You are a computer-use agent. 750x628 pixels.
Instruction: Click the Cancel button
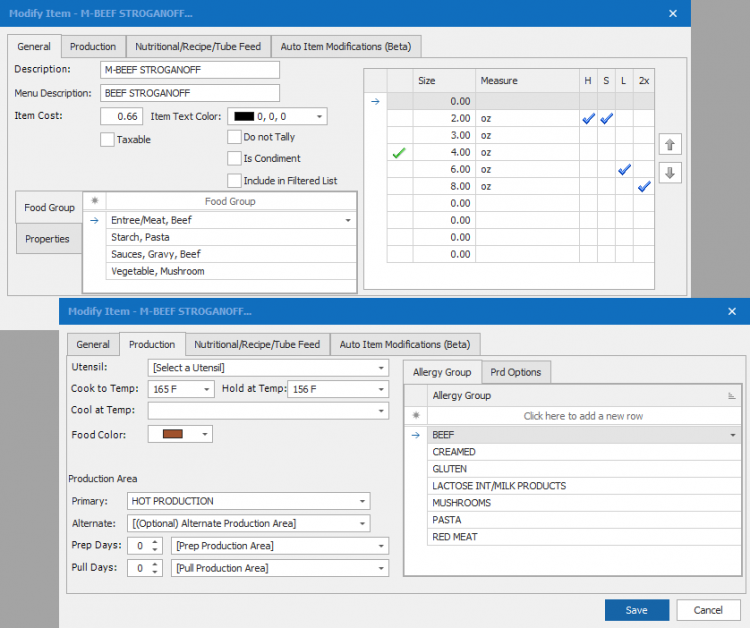pyautogui.click(x=708, y=610)
